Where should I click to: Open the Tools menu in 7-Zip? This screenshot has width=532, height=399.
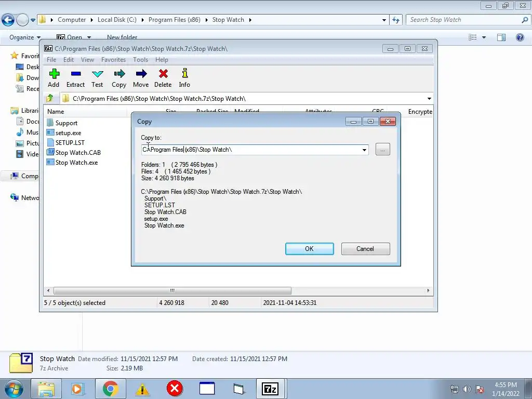click(140, 60)
